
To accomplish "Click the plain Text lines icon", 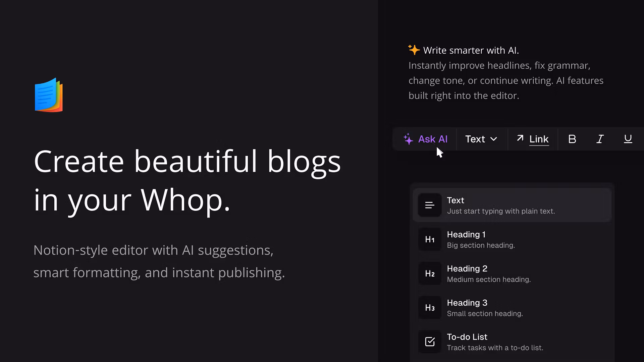I will click(x=430, y=205).
